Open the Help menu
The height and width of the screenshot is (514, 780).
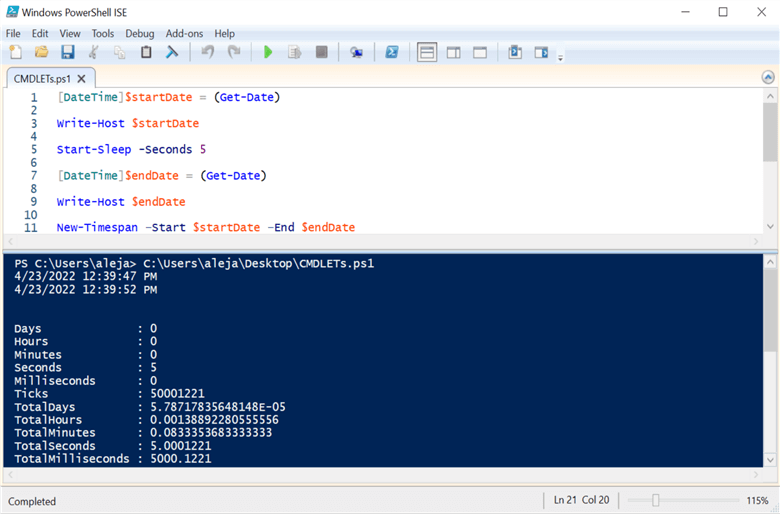pyautogui.click(x=224, y=33)
